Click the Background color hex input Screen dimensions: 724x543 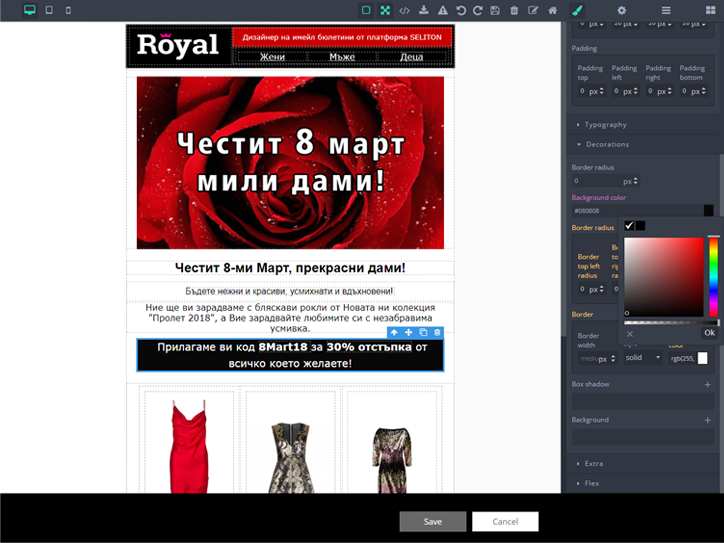[x=637, y=211]
